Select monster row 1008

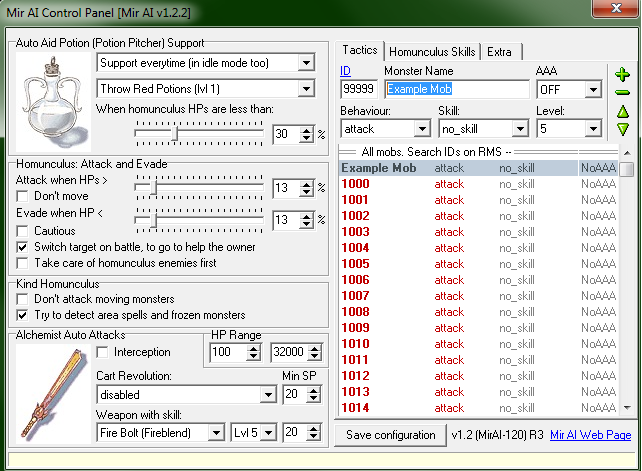pos(478,312)
